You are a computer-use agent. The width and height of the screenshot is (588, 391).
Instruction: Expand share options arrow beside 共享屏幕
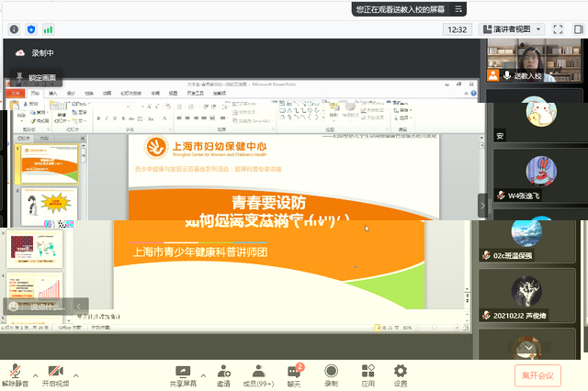[x=203, y=375]
